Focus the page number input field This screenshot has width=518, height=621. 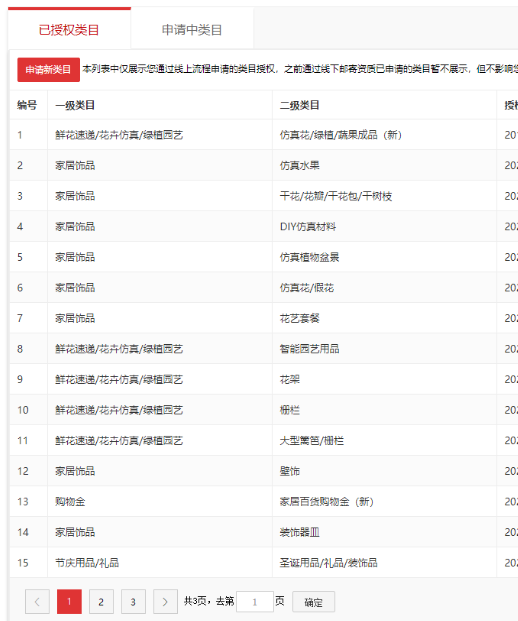point(255,602)
